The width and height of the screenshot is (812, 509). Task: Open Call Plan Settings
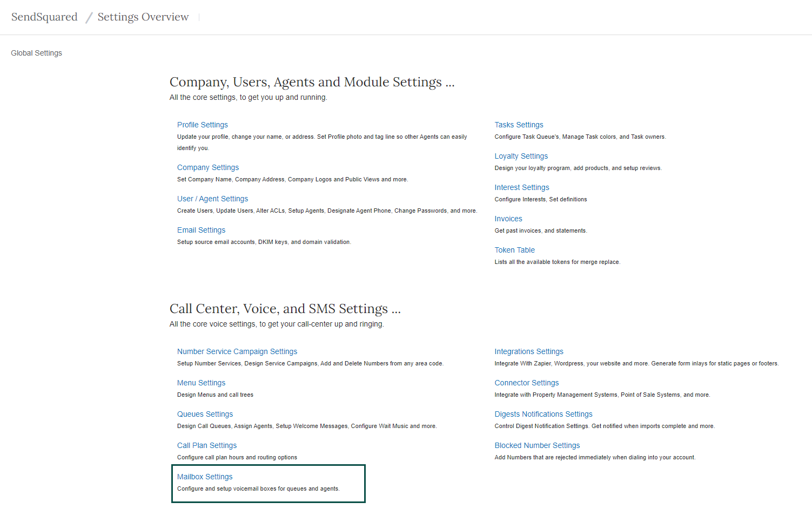point(206,445)
